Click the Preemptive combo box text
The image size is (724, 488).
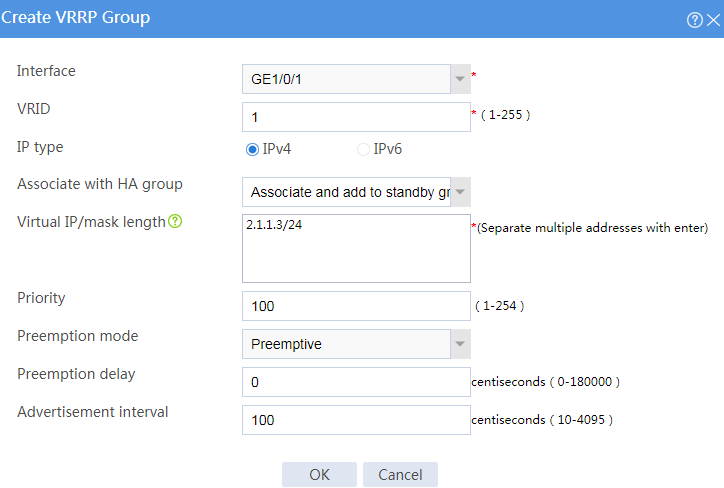pos(286,344)
